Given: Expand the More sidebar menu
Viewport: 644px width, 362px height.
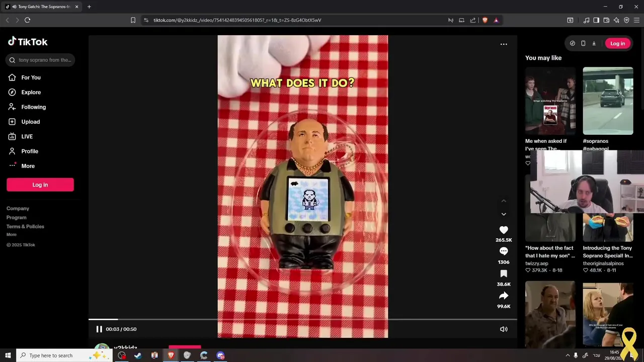Looking at the screenshot, I should 28,166.
